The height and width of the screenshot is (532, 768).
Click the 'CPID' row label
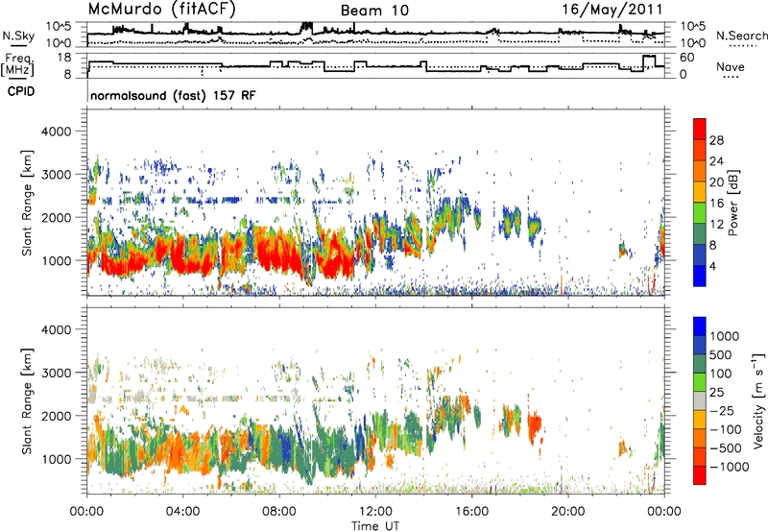point(21,91)
